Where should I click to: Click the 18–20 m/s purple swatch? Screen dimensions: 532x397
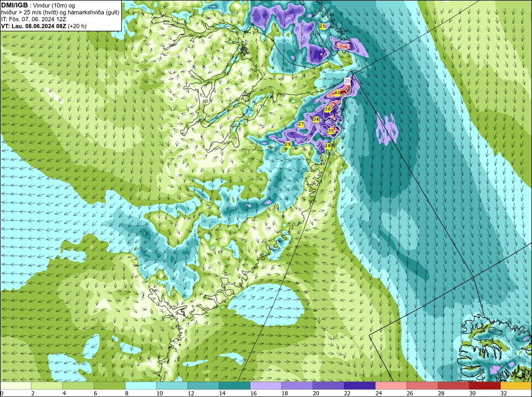click(297, 385)
